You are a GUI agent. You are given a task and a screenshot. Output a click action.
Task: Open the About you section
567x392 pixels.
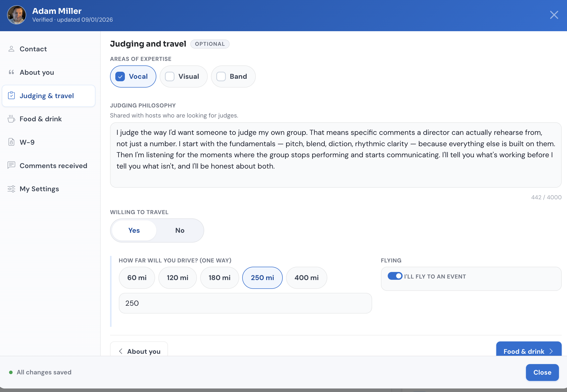[x=49, y=72]
